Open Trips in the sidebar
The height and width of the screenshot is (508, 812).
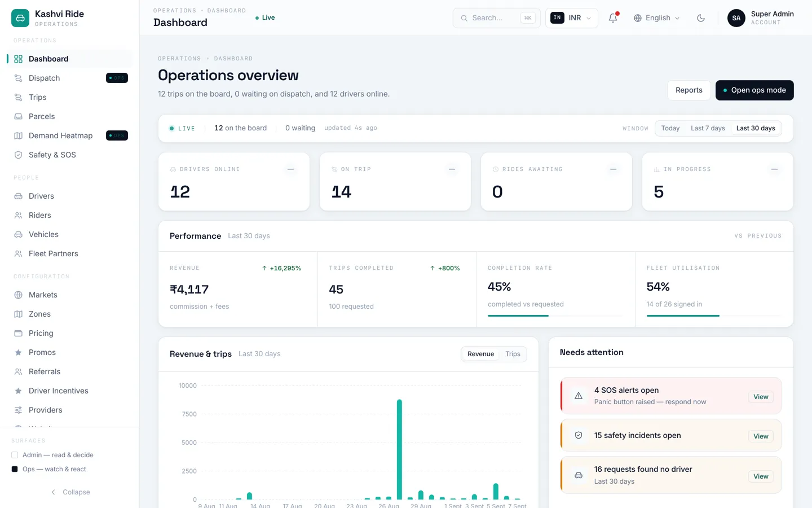pyautogui.click(x=70, y=97)
